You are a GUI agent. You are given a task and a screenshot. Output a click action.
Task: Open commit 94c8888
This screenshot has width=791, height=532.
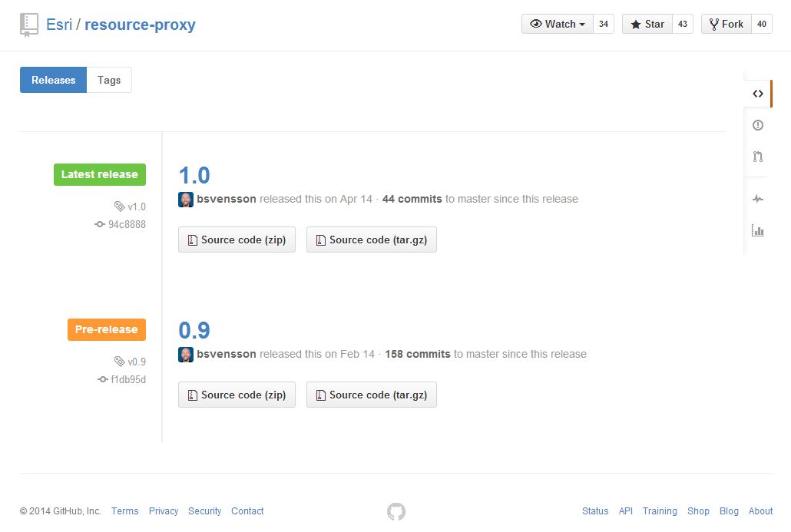(127, 224)
